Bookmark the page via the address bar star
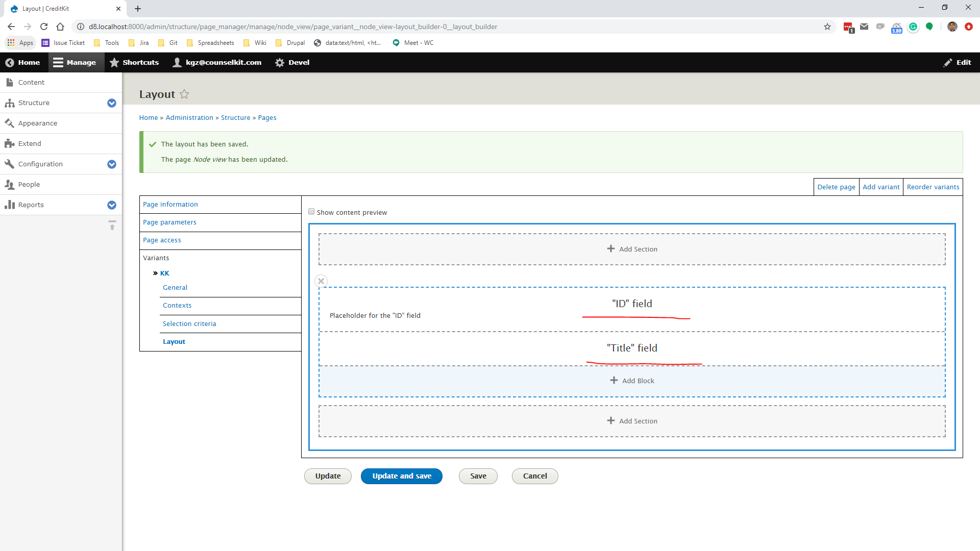The width and height of the screenshot is (980, 551). 827,27
